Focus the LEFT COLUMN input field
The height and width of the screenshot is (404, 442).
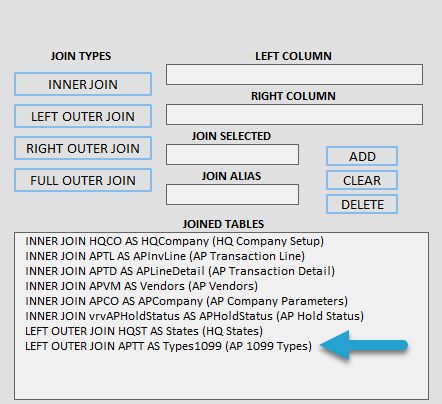pyautogui.click(x=295, y=75)
